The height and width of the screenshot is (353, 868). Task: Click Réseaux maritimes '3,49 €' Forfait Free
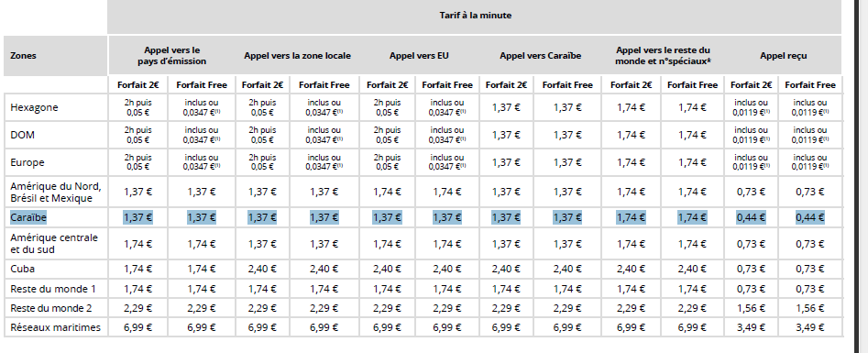[x=810, y=327]
